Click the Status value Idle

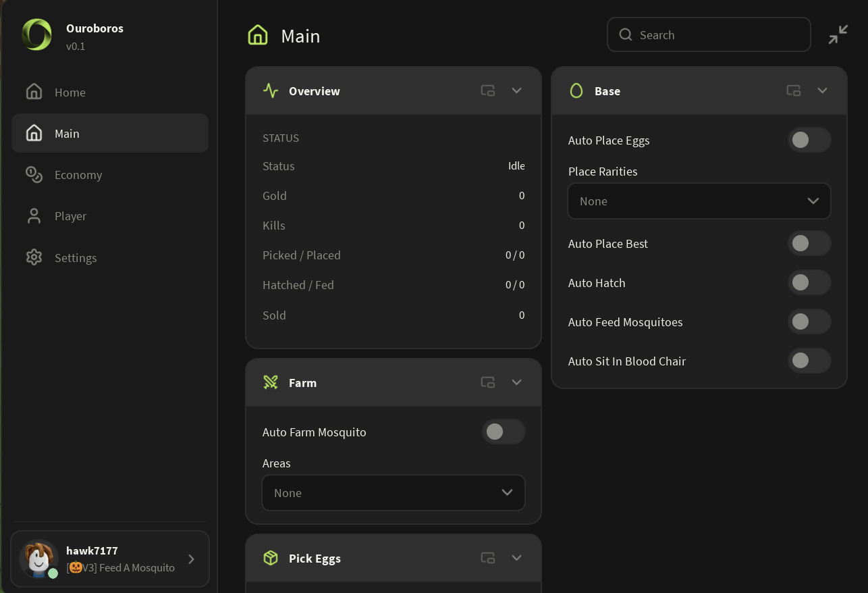pos(516,166)
